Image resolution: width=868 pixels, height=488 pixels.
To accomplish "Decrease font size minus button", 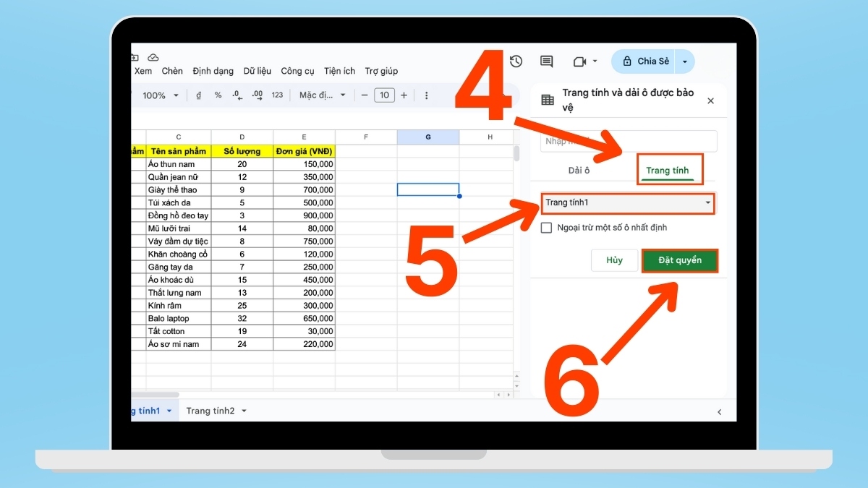I will [x=365, y=95].
